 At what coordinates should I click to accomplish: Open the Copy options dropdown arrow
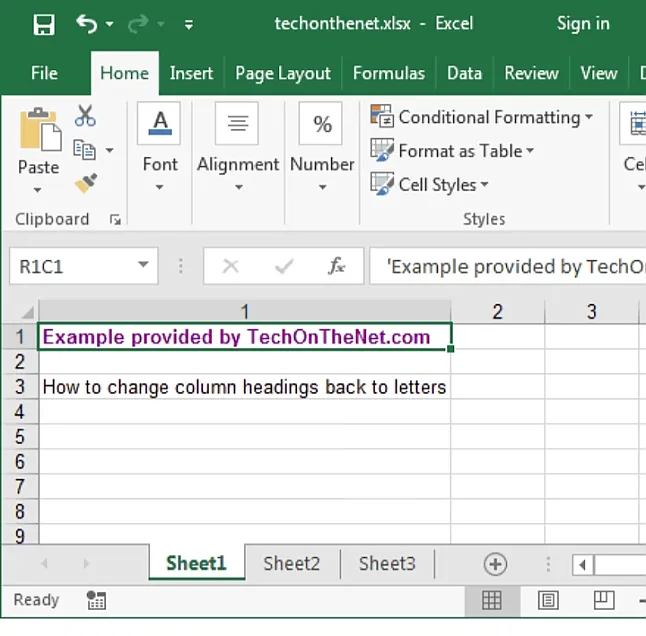click(109, 150)
